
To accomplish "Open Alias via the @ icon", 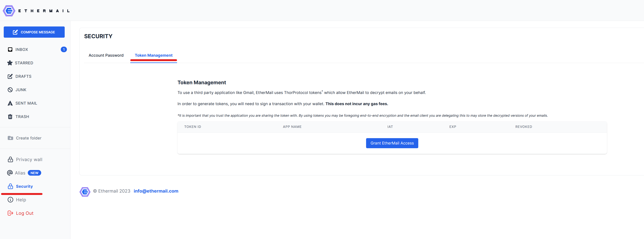I will coord(10,173).
